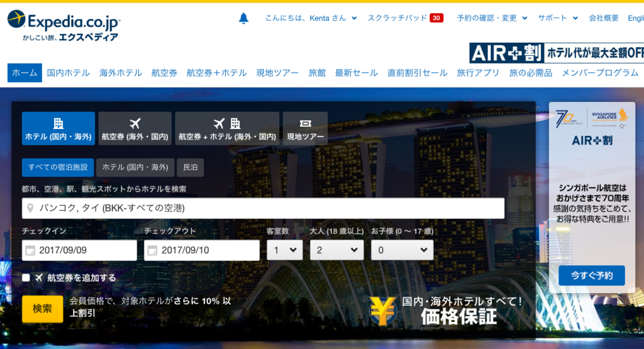Click the calendar icon in check-in field
The width and height of the screenshot is (644, 349).
[x=30, y=250]
